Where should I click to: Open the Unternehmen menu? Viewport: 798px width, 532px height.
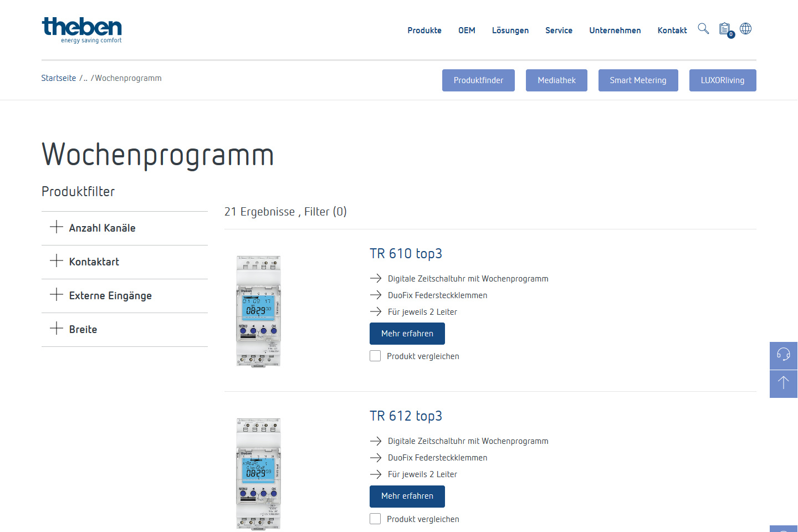[615, 30]
